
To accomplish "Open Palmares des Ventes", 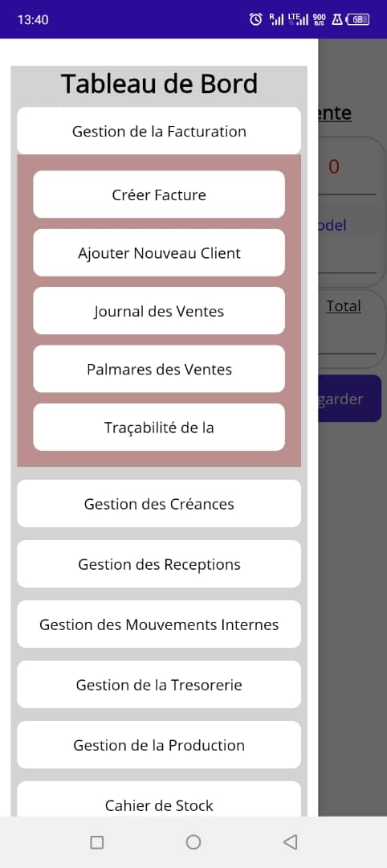I will 159,369.
